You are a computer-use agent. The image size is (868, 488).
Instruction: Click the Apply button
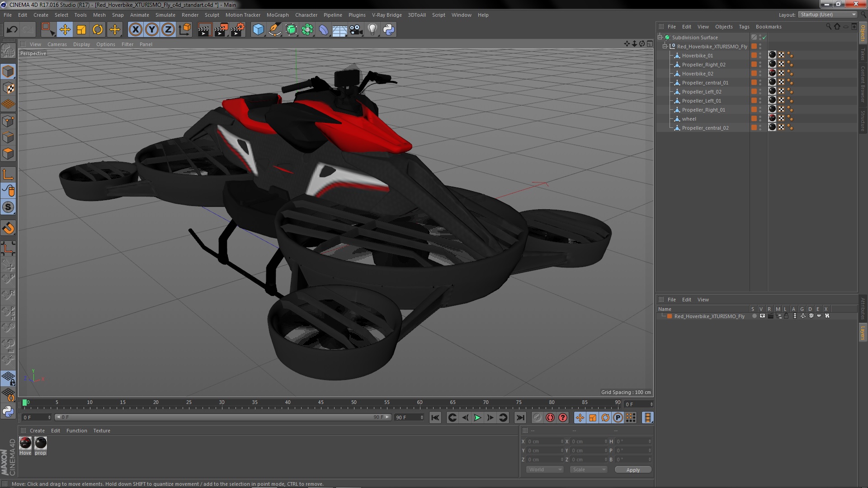click(x=633, y=470)
